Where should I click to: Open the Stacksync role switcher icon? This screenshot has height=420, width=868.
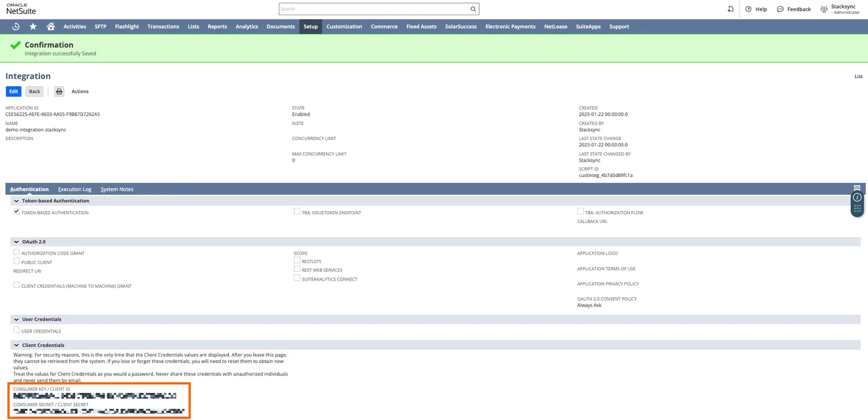[x=824, y=9]
